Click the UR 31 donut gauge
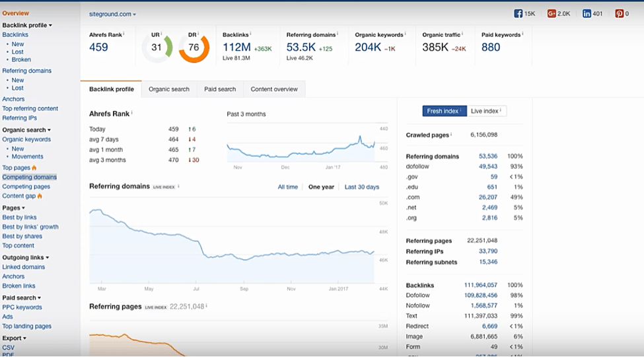 tap(157, 48)
